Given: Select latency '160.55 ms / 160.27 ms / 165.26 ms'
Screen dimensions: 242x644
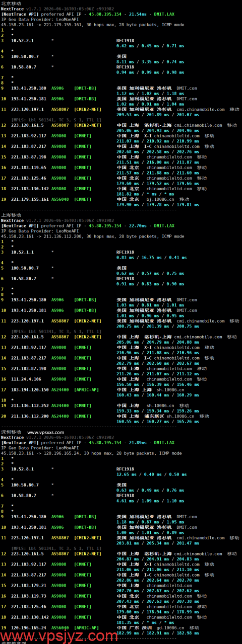Looking at the screenshot, I should pos(153,421).
